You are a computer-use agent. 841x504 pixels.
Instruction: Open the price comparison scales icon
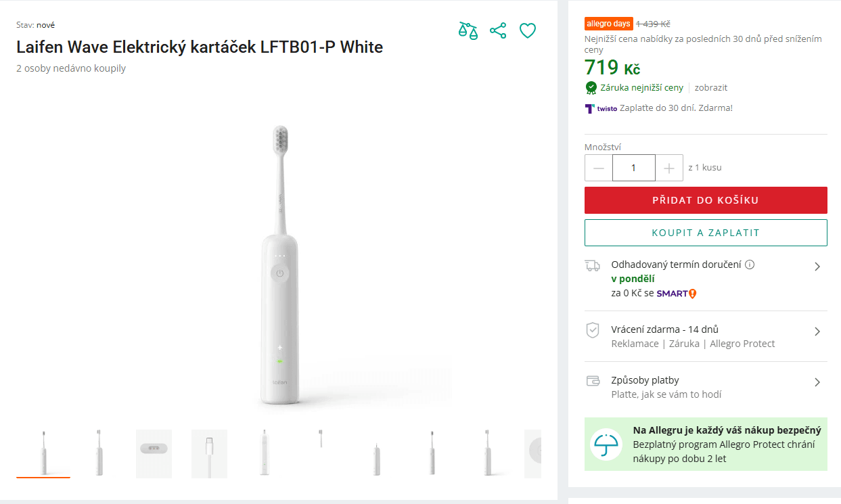click(x=468, y=30)
